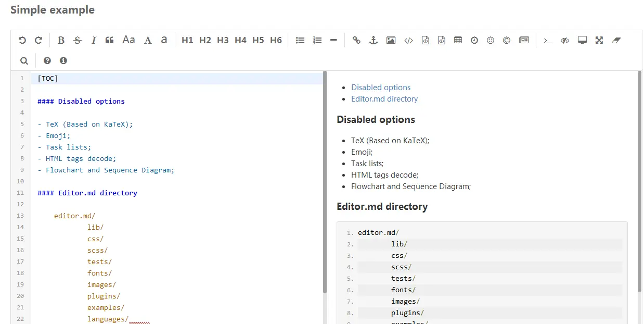Clear editor content with eraser
This screenshot has height=324, width=644.
[616, 40]
